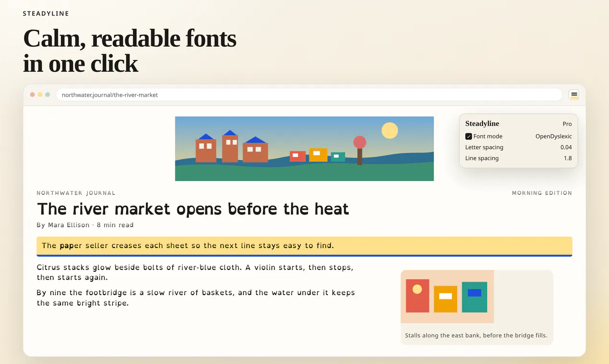Screen dimensions: 609x364
Task: Click the "Letter spacing" label
Action: (x=484, y=148)
